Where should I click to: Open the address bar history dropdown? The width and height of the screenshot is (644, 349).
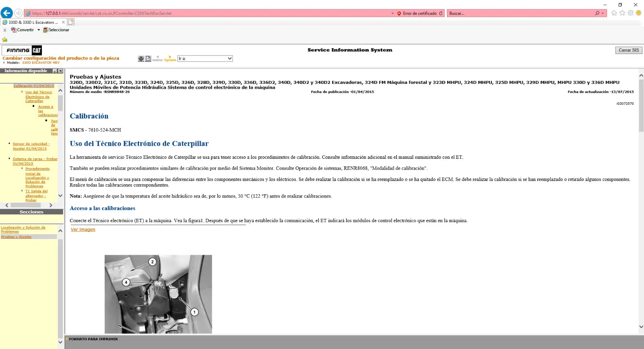click(392, 13)
